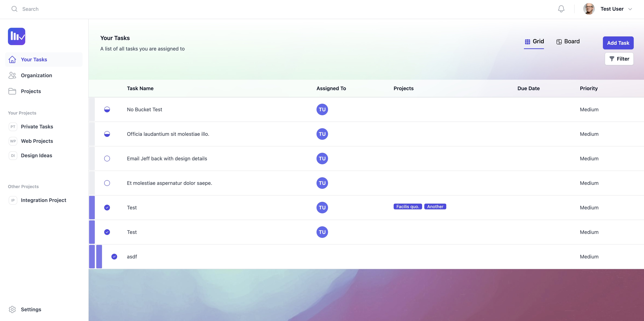Screen dimensions: 644x321
Task: Open the No Bucket Test task
Action: (145, 110)
